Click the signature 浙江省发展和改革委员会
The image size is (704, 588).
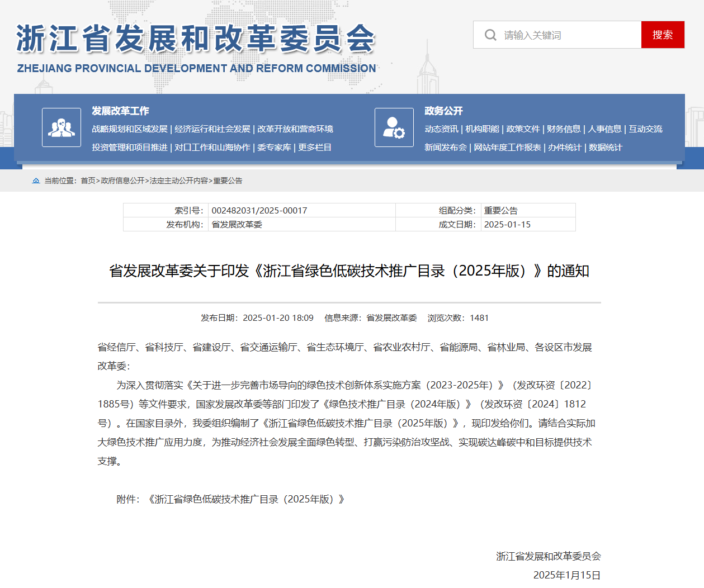point(549,556)
